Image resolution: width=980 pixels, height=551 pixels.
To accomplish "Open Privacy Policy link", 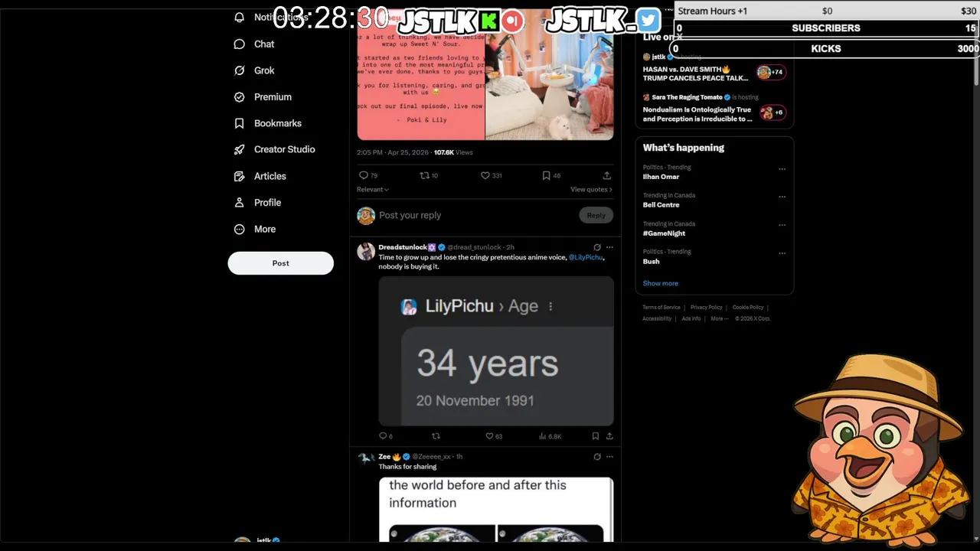I will tap(706, 308).
